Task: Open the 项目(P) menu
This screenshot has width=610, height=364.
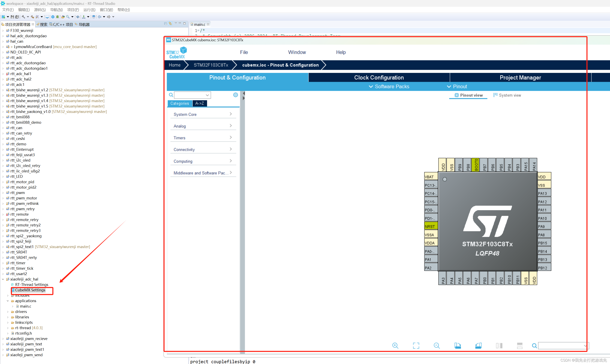Action: [x=73, y=10]
